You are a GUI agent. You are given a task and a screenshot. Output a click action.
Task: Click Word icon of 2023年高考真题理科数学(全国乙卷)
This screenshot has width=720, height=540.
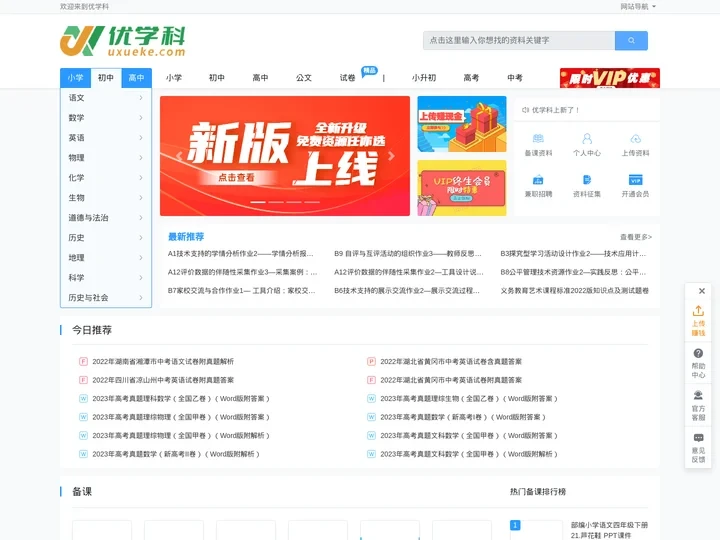tap(83, 398)
